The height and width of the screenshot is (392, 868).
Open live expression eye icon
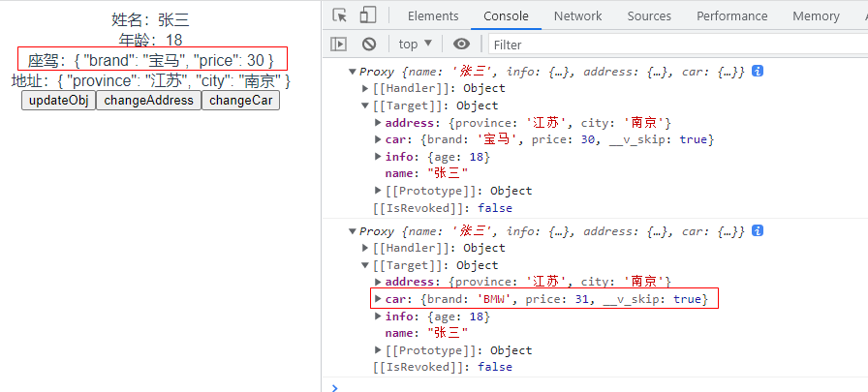pyautogui.click(x=461, y=45)
